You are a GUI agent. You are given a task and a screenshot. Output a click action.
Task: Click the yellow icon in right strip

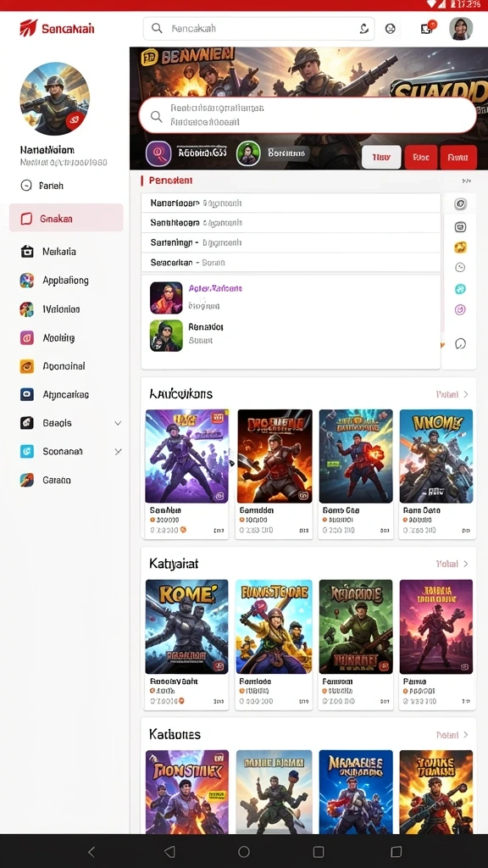(x=460, y=247)
